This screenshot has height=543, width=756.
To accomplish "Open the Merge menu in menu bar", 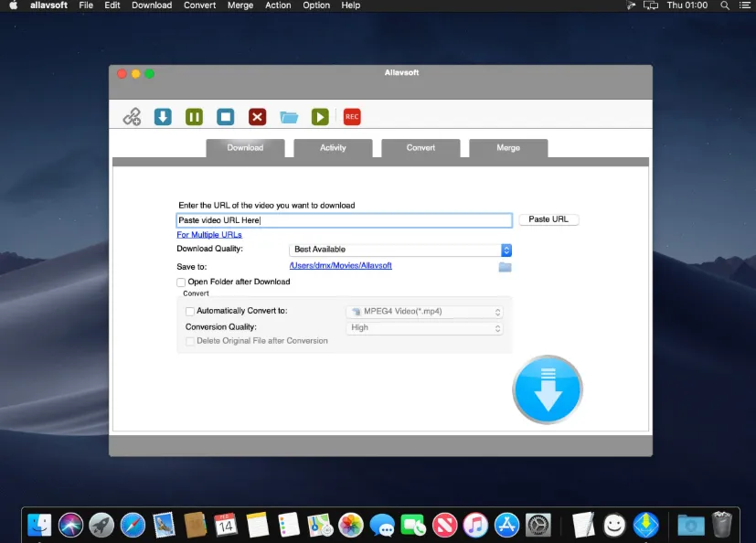I will 240,5.
